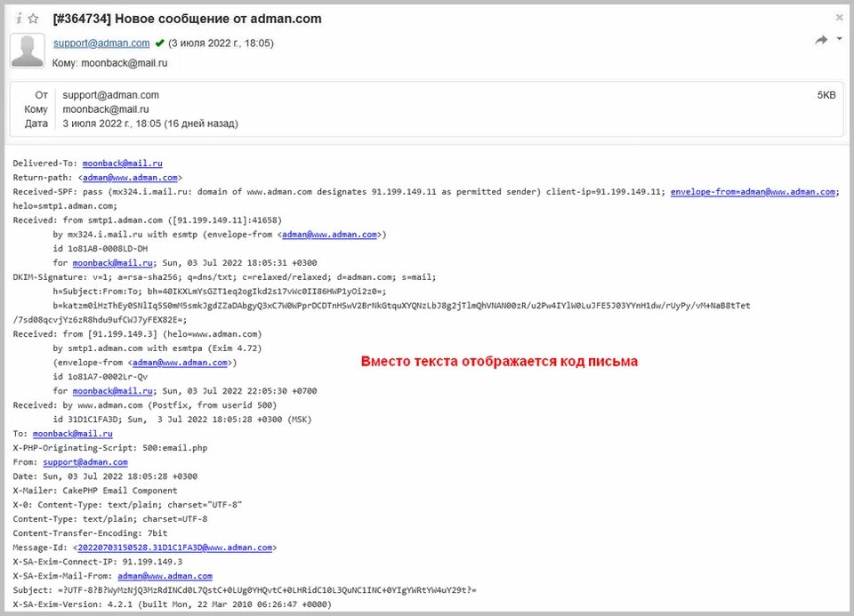This screenshot has width=854, height=616.
Task: Click the 'Кому: moonback@mail.ru' line
Action: 110,63
